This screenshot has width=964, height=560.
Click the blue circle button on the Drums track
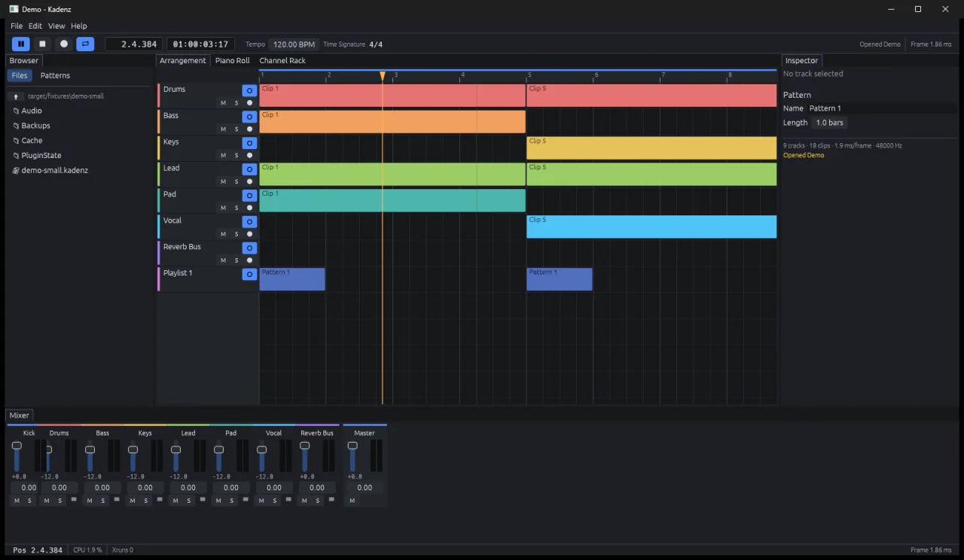[249, 90]
